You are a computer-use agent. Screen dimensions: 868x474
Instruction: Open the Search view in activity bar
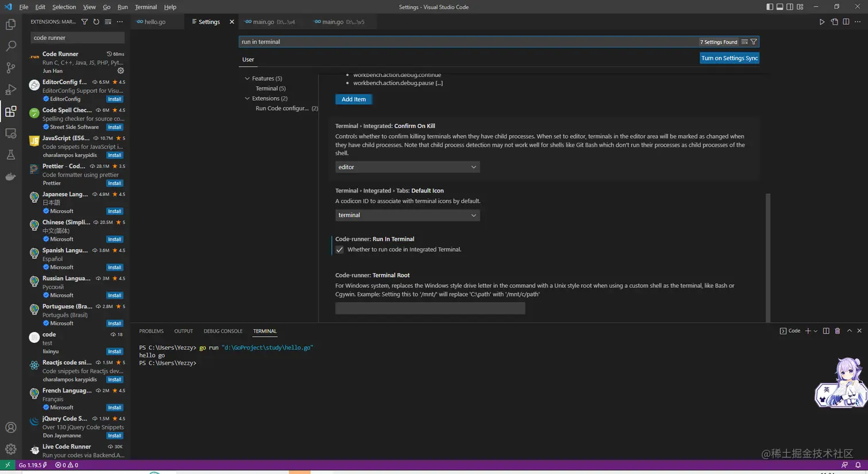coord(10,46)
